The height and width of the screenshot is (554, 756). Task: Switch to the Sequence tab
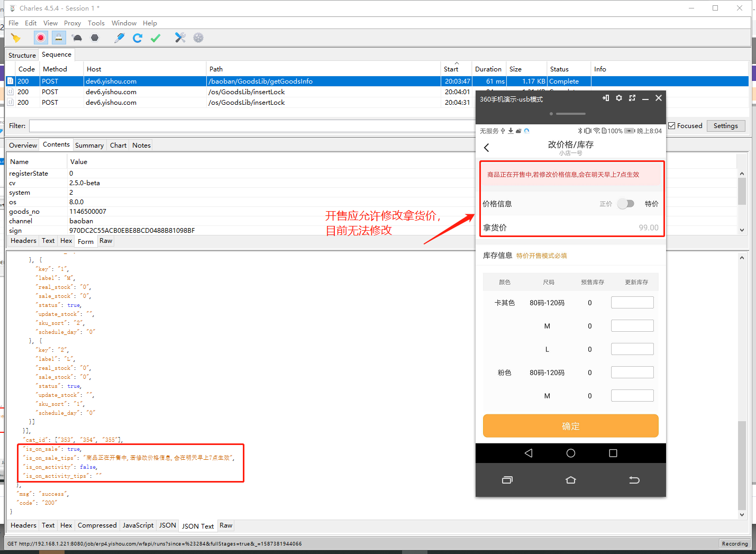pyautogui.click(x=57, y=55)
